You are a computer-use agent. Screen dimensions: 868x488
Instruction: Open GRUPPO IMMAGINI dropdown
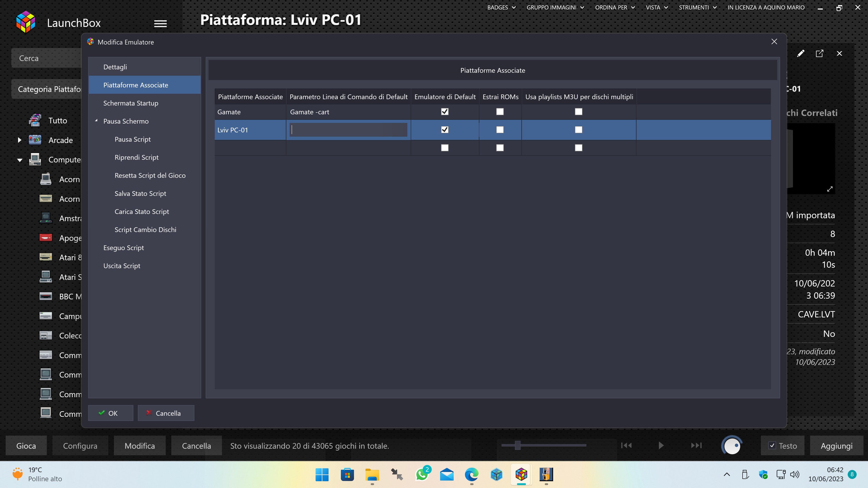point(555,7)
